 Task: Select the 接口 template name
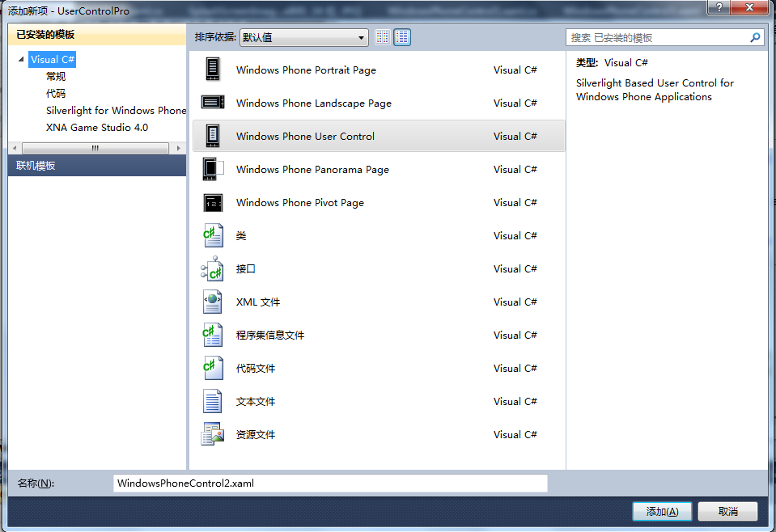point(245,268)
